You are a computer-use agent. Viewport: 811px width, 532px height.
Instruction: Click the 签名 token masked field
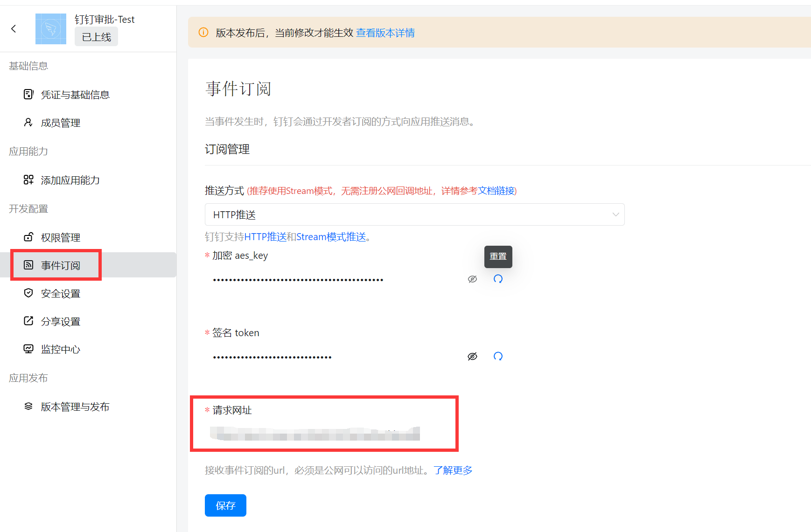tap(334, 357)
